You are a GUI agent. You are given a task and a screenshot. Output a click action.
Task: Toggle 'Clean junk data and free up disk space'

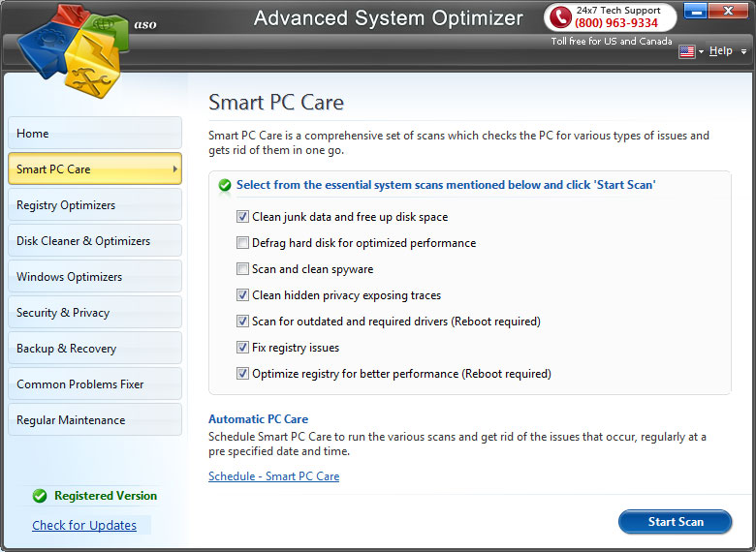point(242,217)
